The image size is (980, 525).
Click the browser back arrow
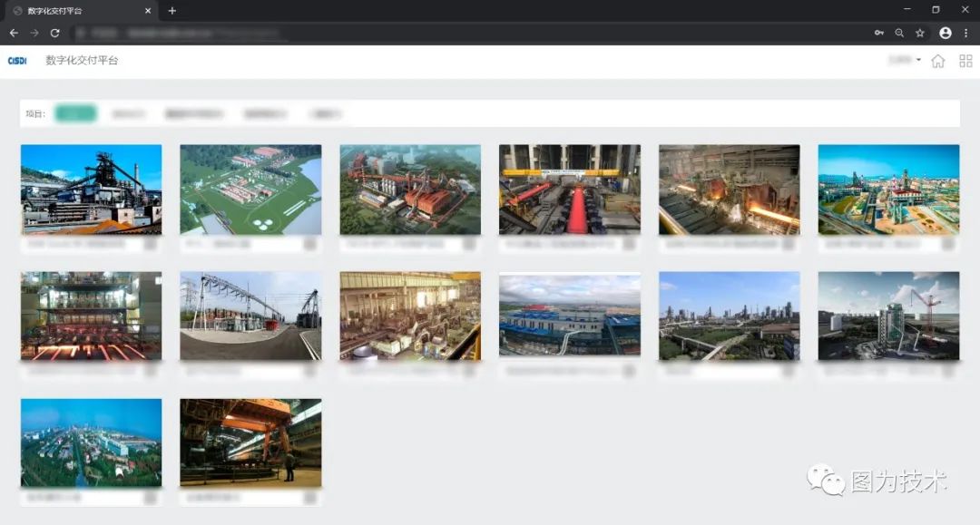pyautogui.click(x=14, y=33)
